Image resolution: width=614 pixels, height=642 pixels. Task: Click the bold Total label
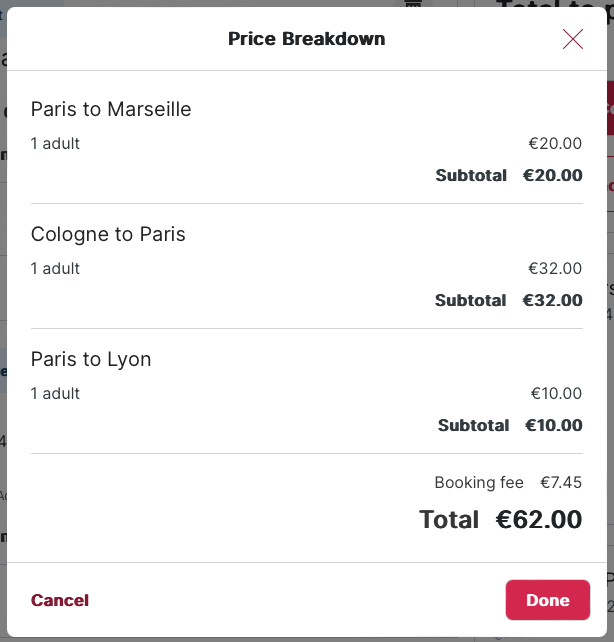coord(449,520)
